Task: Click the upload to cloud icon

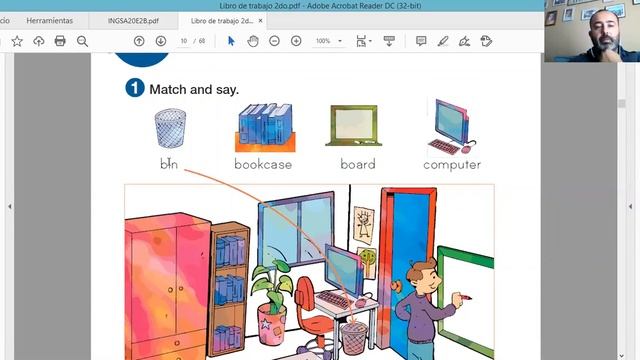Action: [x=38, y=41]
